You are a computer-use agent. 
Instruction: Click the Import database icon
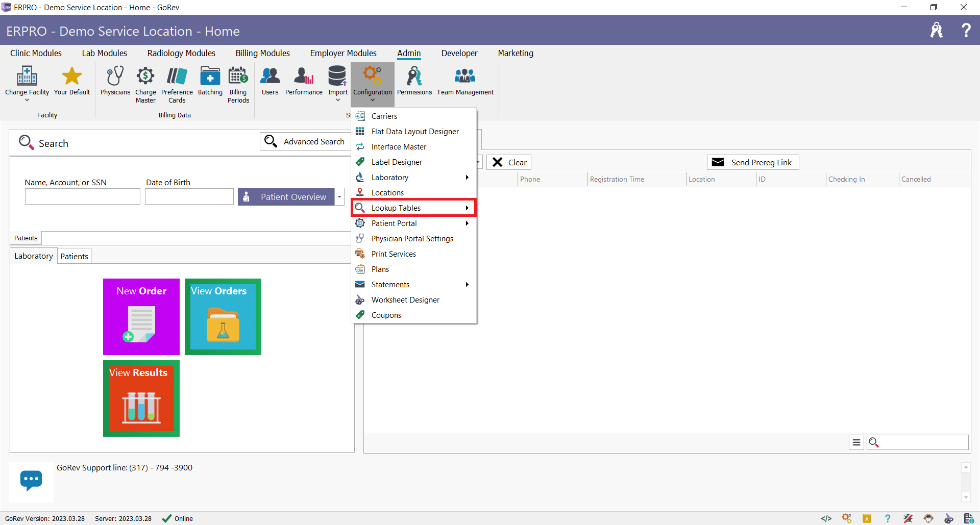click(x=337, y=77)
